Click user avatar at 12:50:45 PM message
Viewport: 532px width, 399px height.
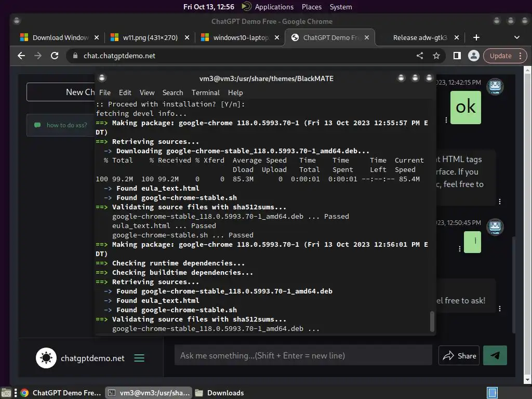[495, 227]
